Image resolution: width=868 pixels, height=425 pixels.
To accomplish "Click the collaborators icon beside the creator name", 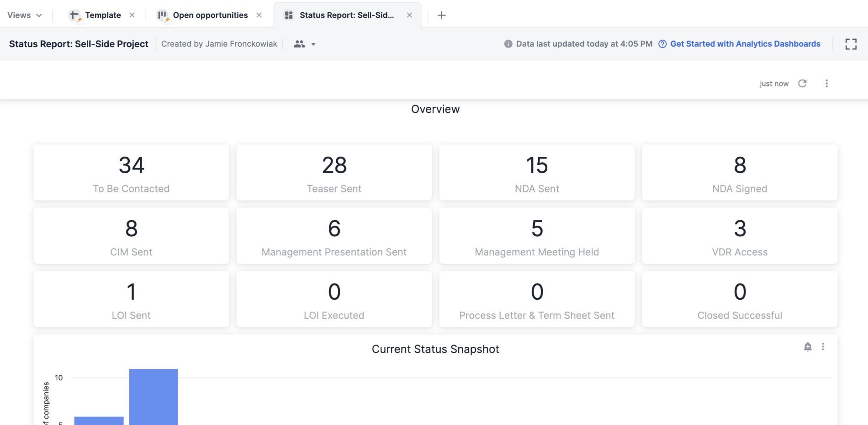I will (x=299, y=44).
